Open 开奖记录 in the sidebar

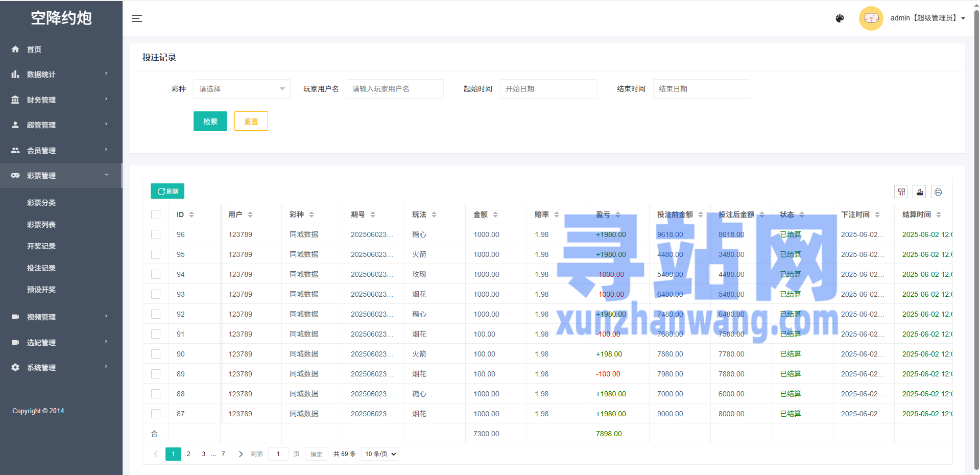(x=41, y=246)
